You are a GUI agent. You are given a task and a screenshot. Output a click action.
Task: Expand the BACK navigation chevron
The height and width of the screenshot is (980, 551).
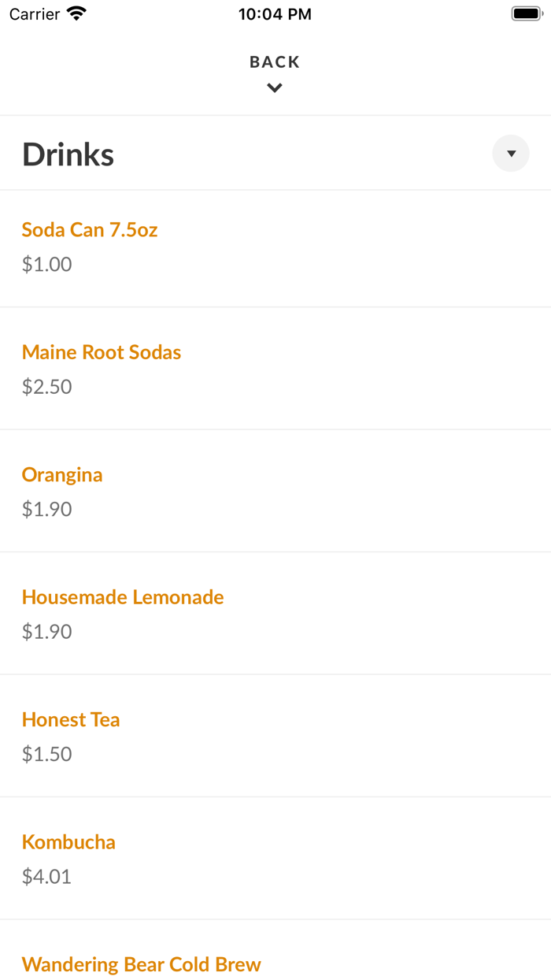(274, 87)
